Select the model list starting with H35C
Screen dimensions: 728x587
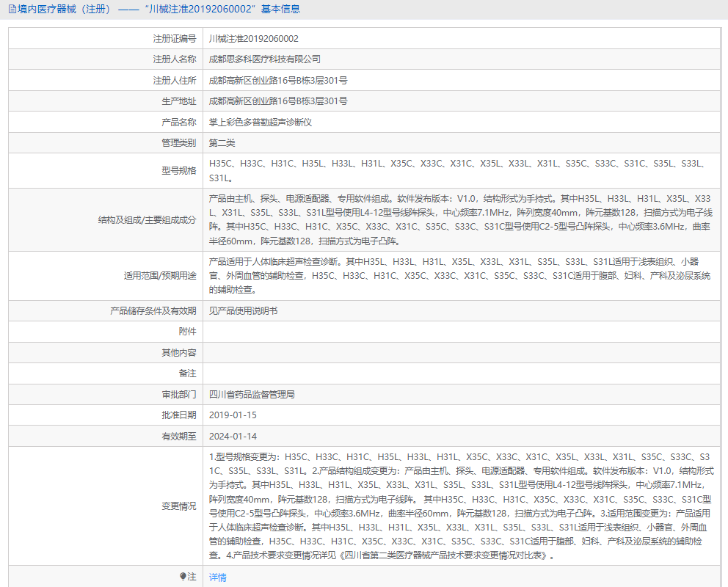point(457,170)
